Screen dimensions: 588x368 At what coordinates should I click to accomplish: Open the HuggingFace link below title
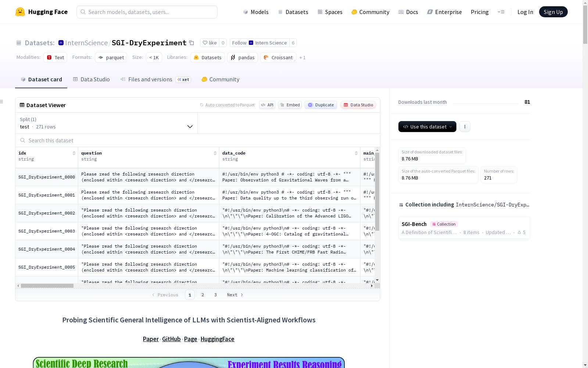(217, 339)
